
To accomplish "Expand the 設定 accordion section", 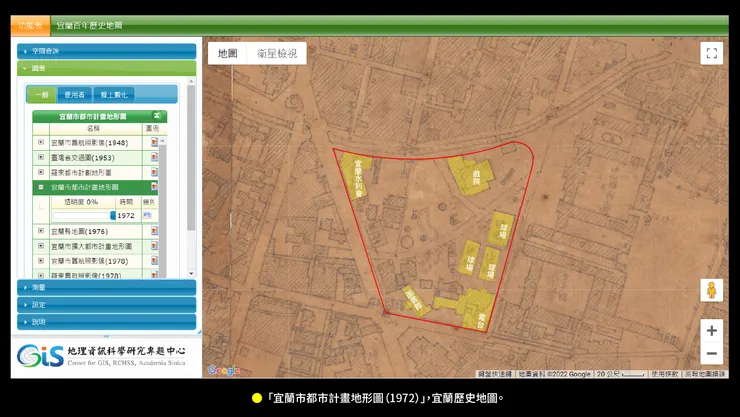I will pyautogui.click(x=107, y=305).
